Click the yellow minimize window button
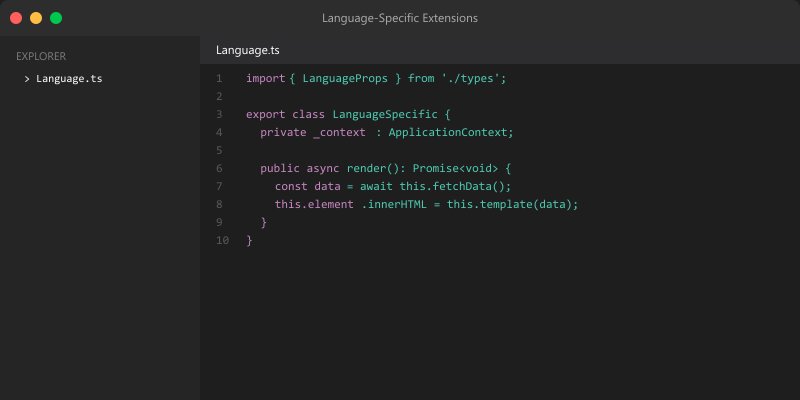800x400 pixels. pyautogui.click(x=36, y=18)
